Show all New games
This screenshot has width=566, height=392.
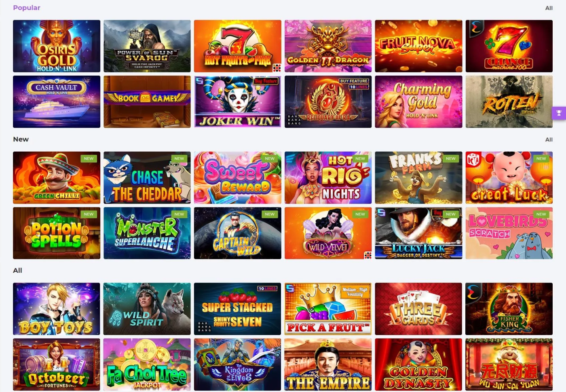(x=549, y=139)
